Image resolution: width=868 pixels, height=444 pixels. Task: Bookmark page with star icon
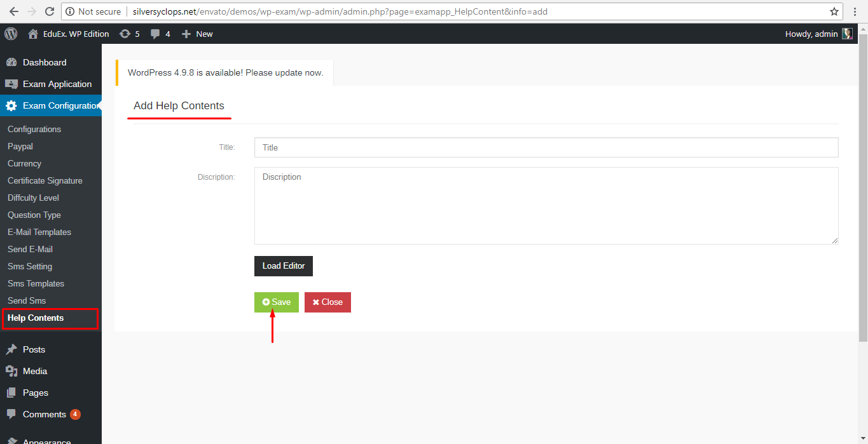click(x=834, y=11)
